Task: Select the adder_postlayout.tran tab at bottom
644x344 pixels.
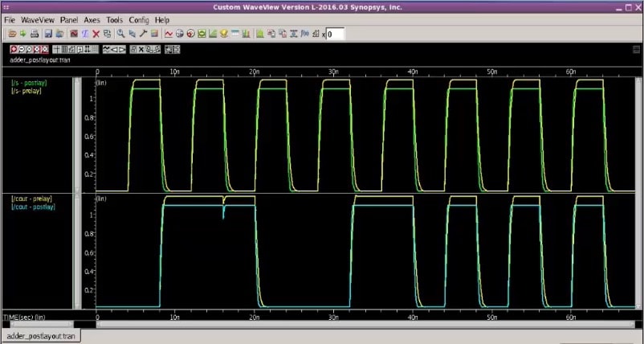Action: pos(41,336)
